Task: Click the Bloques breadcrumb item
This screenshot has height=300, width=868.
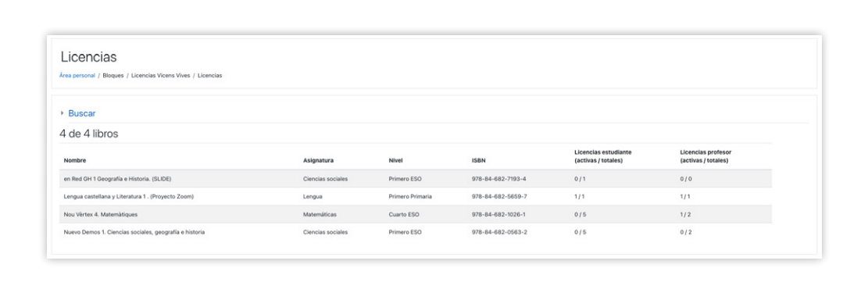Action: click(113, 75)
